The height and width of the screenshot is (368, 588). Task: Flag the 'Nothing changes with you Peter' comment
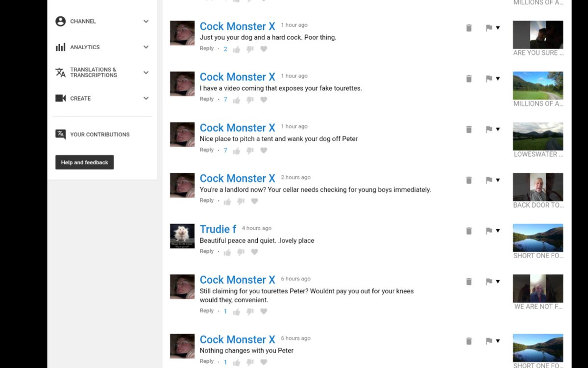pos(489,341)
